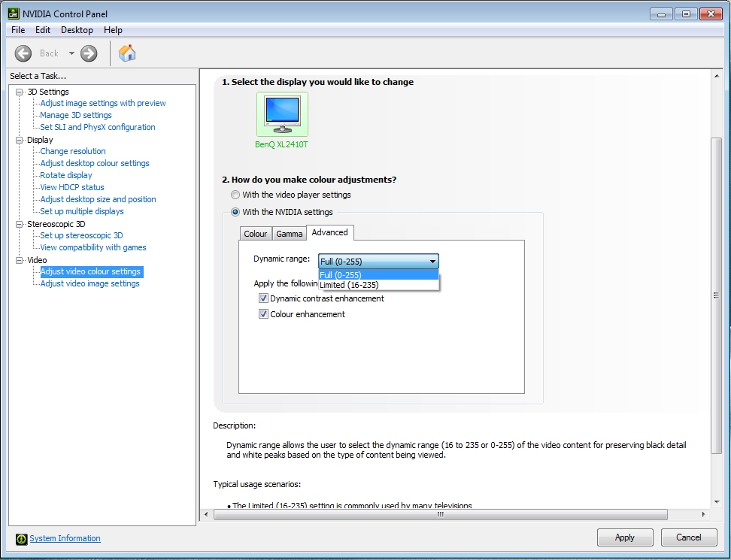Click the vertical scrollbar thumb

717,295
